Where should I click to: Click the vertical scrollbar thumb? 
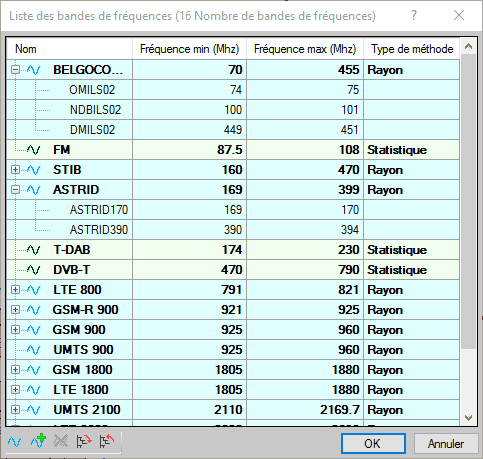click(x=468, y=201)
